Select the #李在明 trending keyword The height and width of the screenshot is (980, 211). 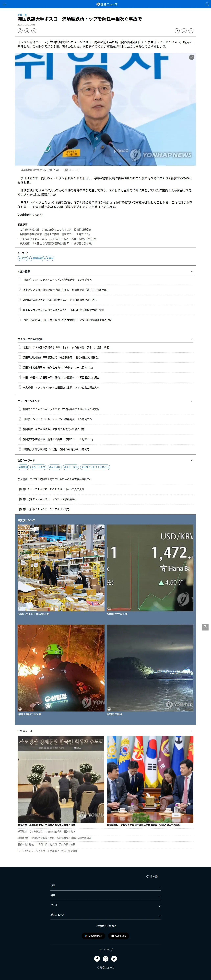coord(23,467)
